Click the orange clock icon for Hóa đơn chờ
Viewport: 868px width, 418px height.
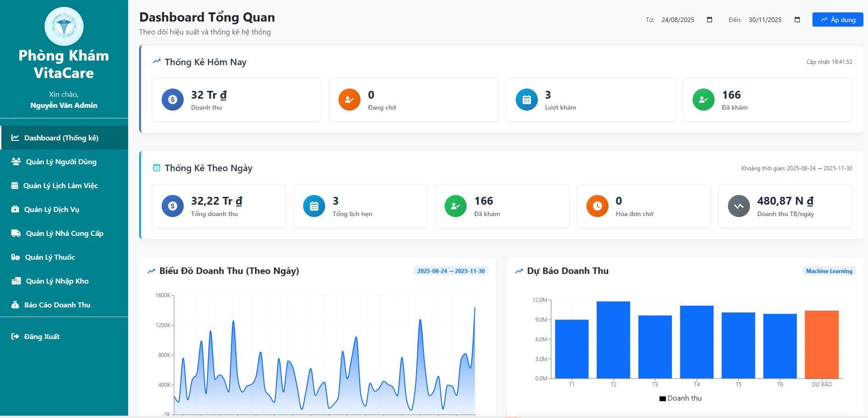pos(597,206)
